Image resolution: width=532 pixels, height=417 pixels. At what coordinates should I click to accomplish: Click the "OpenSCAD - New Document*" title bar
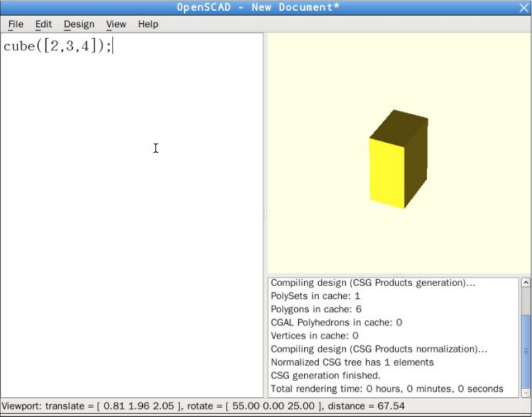[x=258, y=7]
